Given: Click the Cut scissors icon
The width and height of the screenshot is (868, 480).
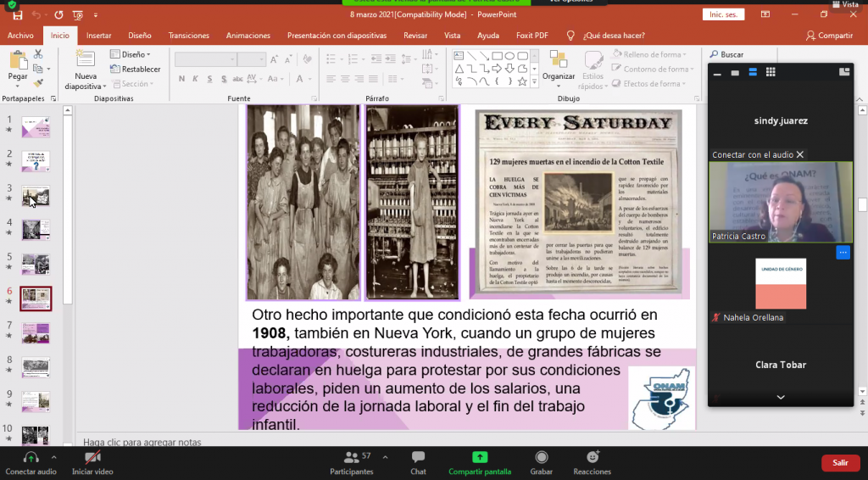Looking at the screenshot, I should 37,53.
